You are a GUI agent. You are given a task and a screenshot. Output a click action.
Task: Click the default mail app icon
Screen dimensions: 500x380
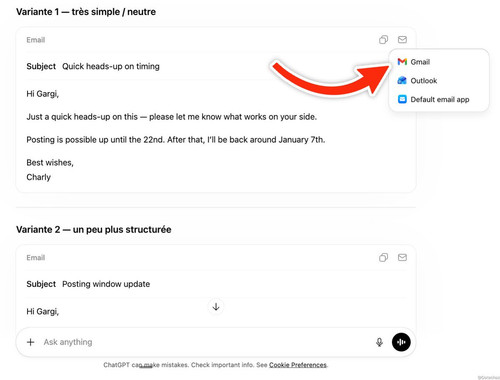coord(402,99)
